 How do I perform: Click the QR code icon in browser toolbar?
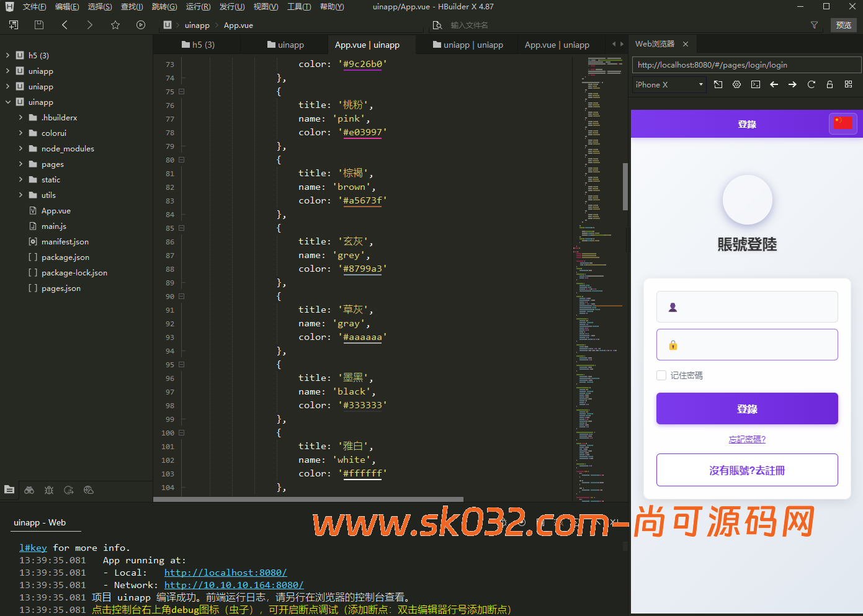pos(848,84)
